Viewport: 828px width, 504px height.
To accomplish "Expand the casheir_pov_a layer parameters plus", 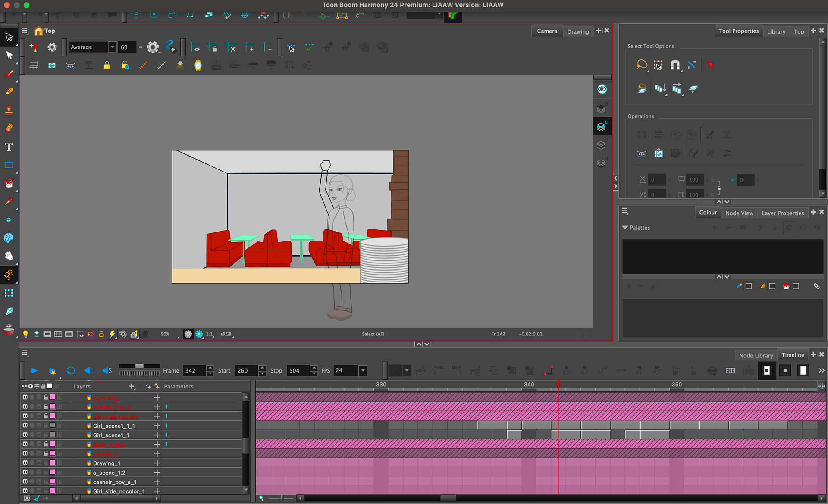I will pyautogui.click(x=157, y=407).
